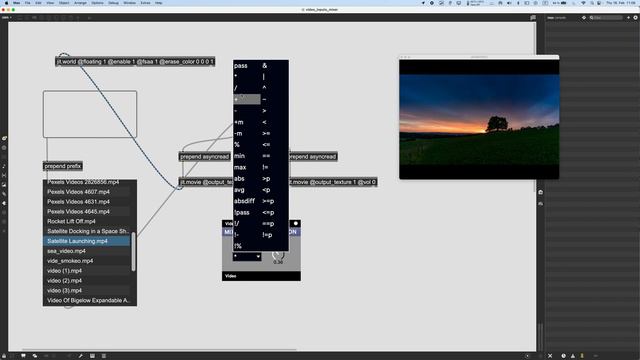Click the sunset video preview window
This screenshot has height=360, width=640.
(479, 119)
